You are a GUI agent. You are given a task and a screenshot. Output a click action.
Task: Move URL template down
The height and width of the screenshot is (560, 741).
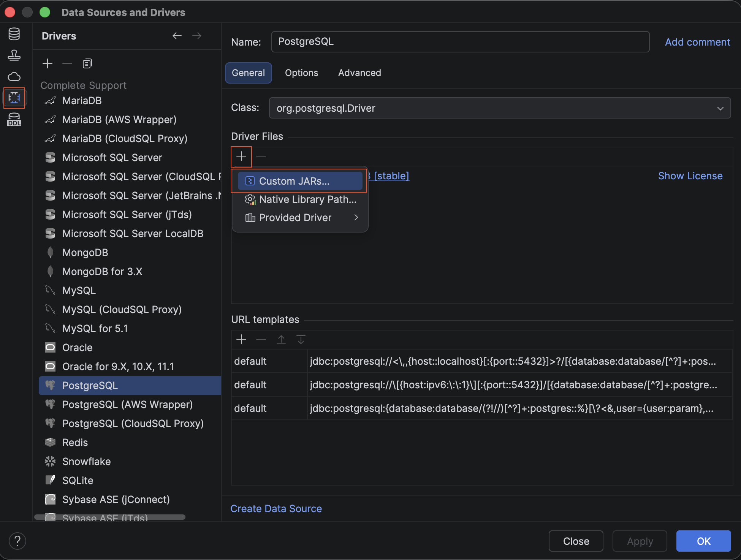(301, 339)
